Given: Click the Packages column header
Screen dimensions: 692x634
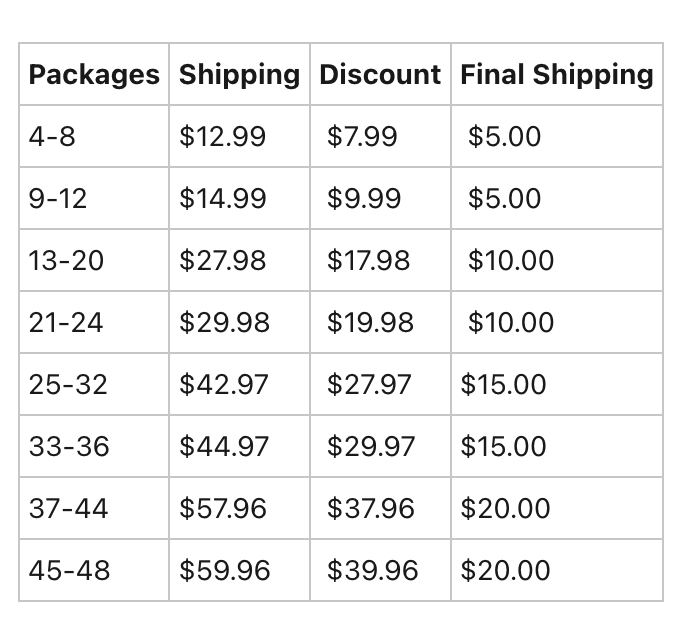Looking at the screenshot, I should tap(94, 74).
